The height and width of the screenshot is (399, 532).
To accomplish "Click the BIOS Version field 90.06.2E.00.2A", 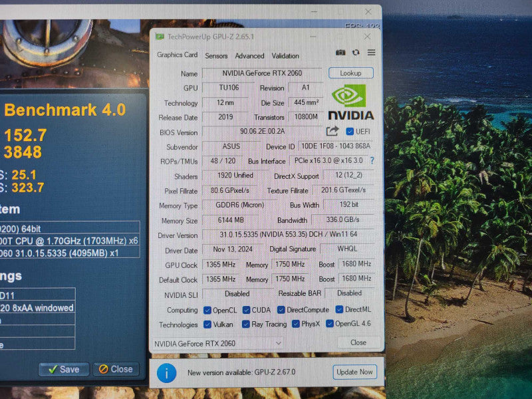I will [262, 131].
